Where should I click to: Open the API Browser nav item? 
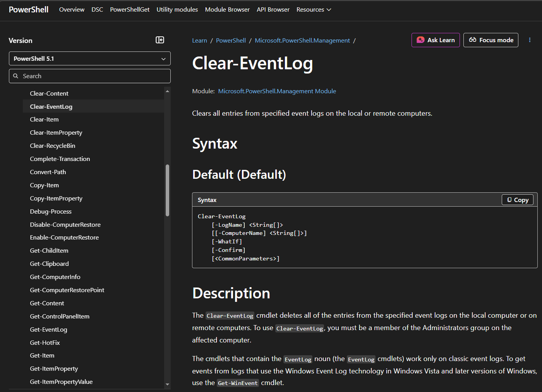click(x=273, y=10)
